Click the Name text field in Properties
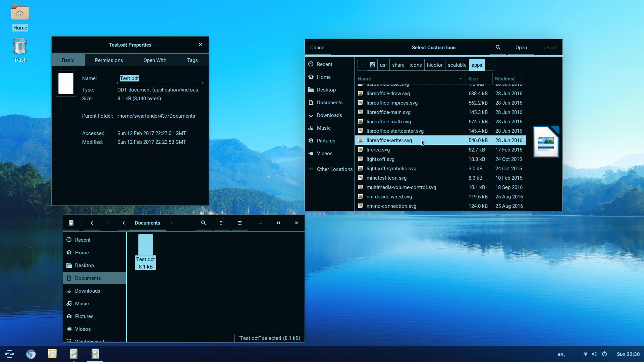This screenshot has height=362, width=644. click(x=160, y=78)
